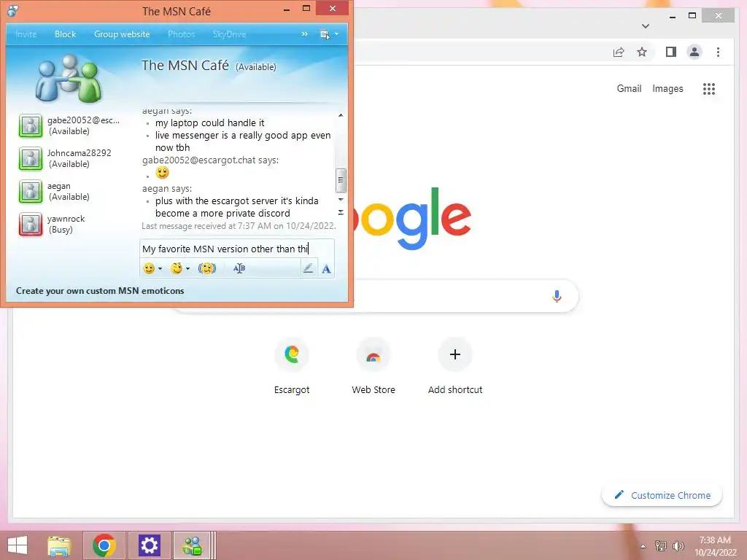Click the text translate AB icon
The width and height of the screenshot is (747, 560).
(x=239, y=268)
